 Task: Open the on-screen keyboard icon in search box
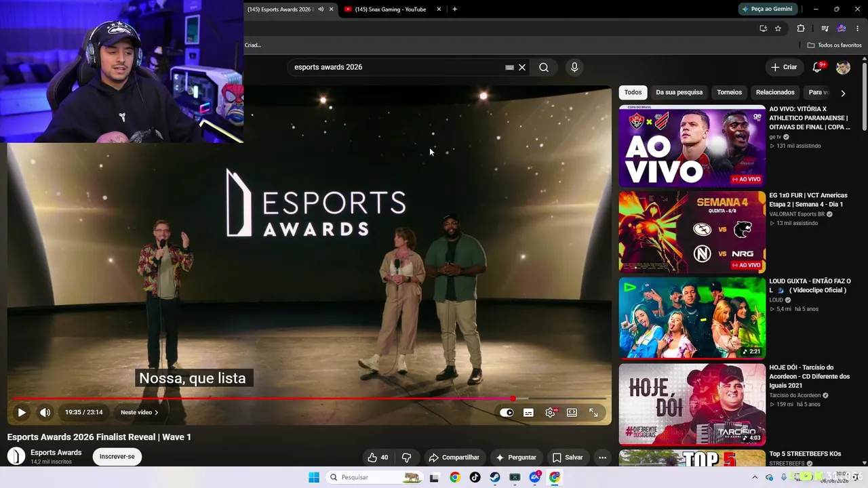[509, 67]
